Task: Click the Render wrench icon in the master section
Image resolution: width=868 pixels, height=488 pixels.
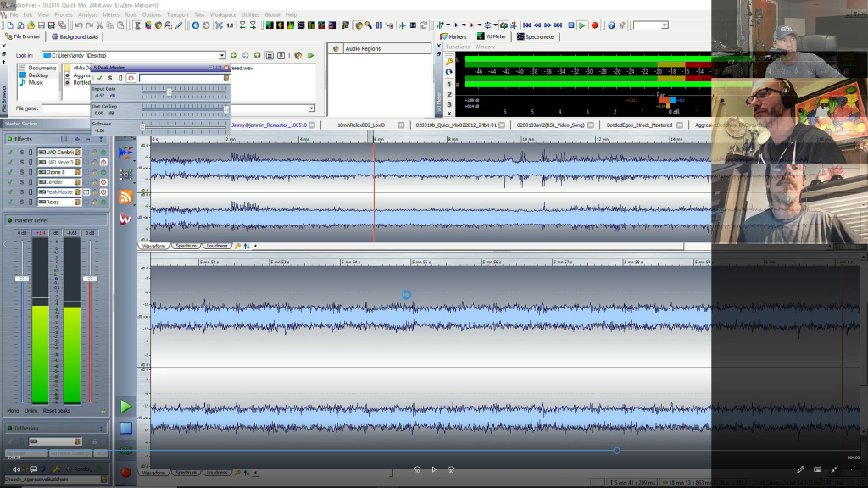Action: 57,469
